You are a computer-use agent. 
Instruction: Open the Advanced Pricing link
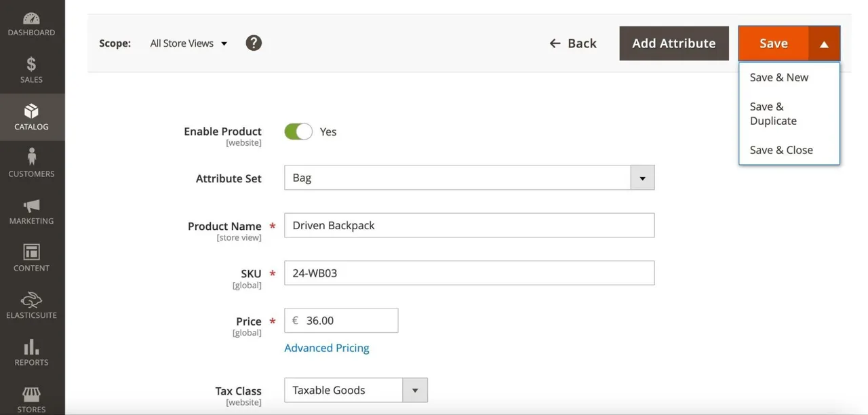click(327, 348)
